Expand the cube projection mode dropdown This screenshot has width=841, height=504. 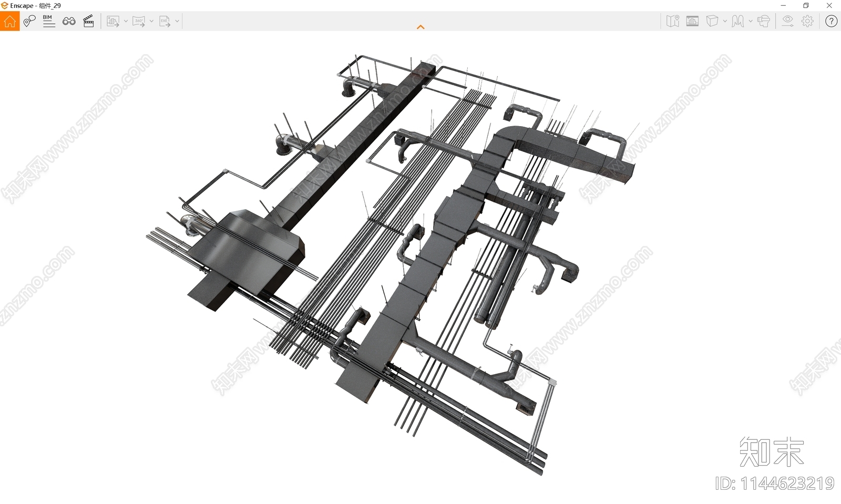(x=725, y=22)
